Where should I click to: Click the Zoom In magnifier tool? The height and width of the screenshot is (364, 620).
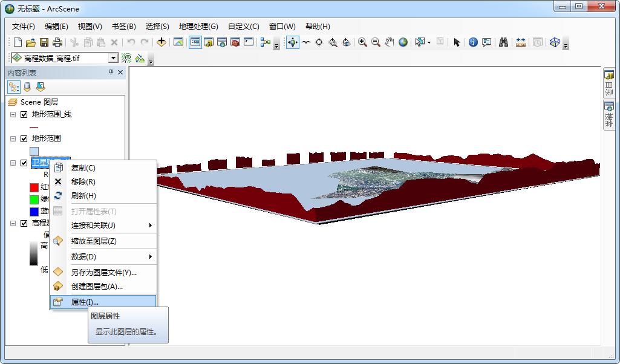(362, 42)
